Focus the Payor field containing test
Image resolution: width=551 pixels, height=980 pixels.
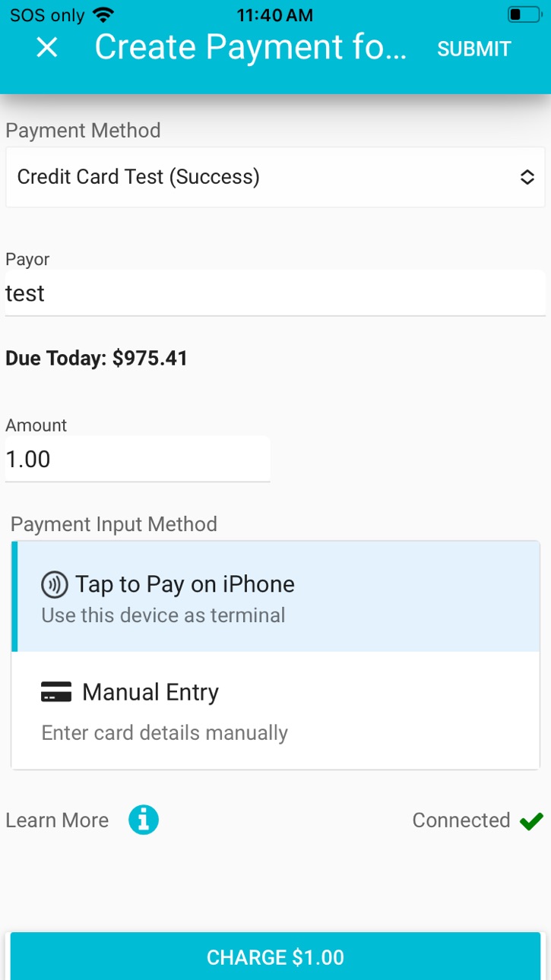[x=275, y=293]
